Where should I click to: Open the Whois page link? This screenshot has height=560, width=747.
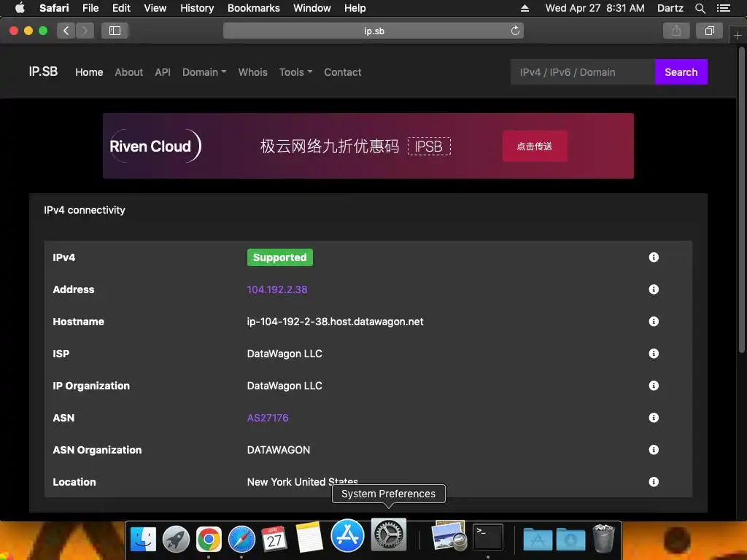point(252,72)
